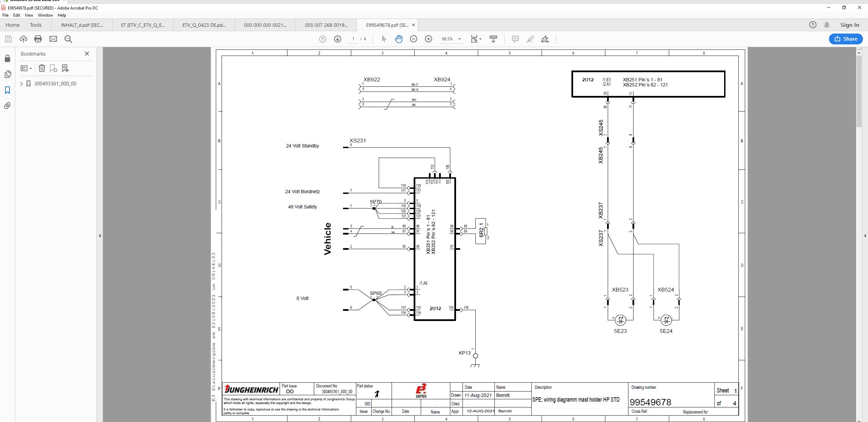Select the Hand pan tool
868x422 pixels.
coord(399,39)
